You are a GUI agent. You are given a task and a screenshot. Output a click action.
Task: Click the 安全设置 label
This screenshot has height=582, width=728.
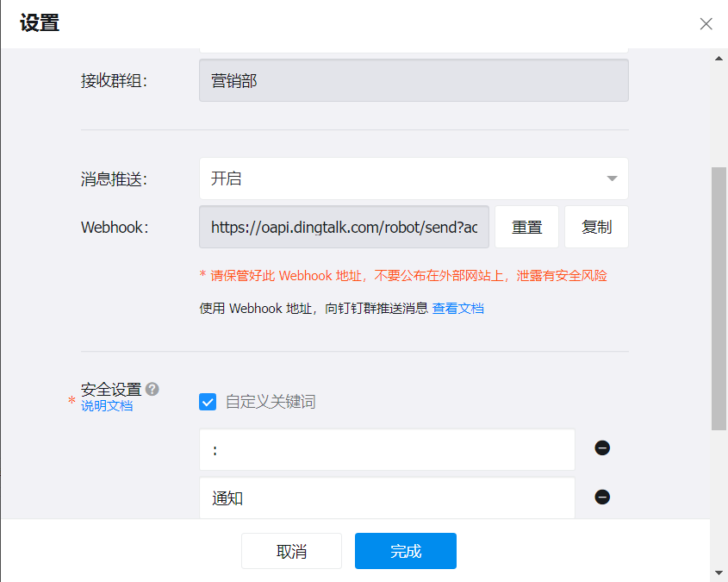[x=111, y=389]
